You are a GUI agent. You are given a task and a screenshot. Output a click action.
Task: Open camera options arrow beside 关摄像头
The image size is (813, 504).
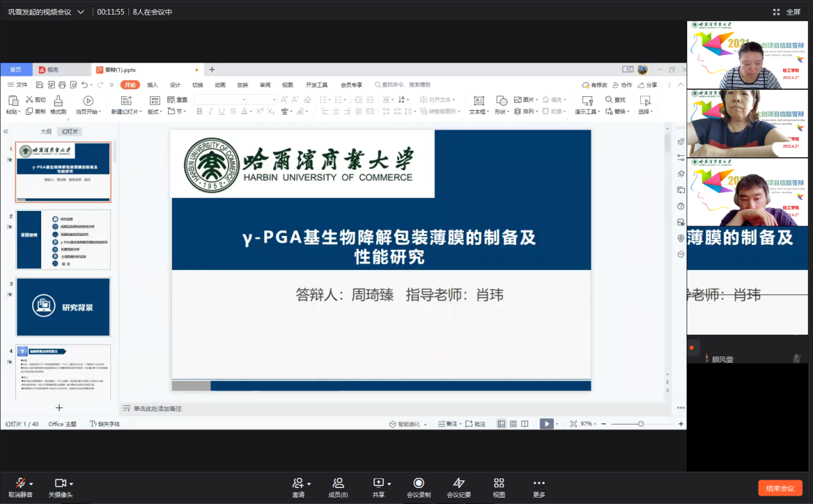(x=71, y=483)
